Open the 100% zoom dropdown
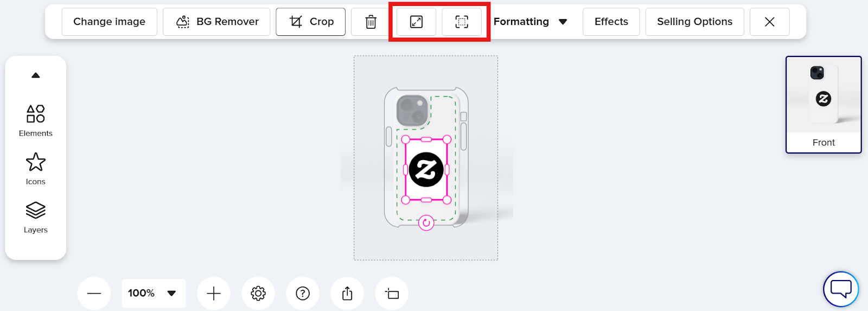868x311 pixels. tap(154, 294)
